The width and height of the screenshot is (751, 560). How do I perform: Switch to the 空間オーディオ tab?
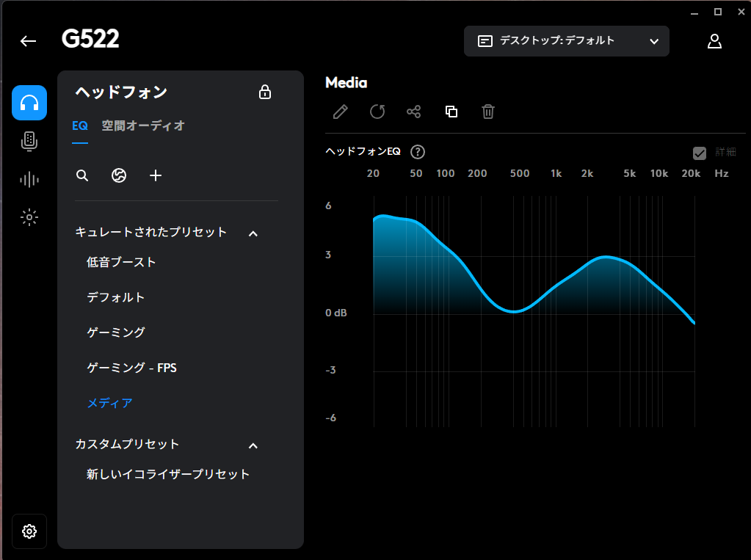[143, 126]
